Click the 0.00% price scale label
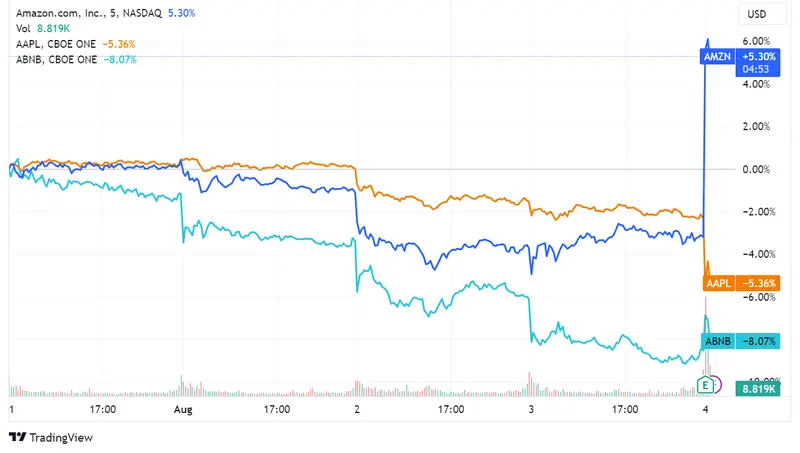 755,169
